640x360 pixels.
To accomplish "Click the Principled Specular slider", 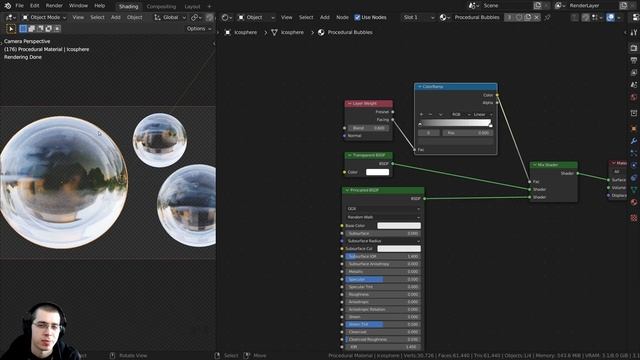I will [x=383, y=280].
